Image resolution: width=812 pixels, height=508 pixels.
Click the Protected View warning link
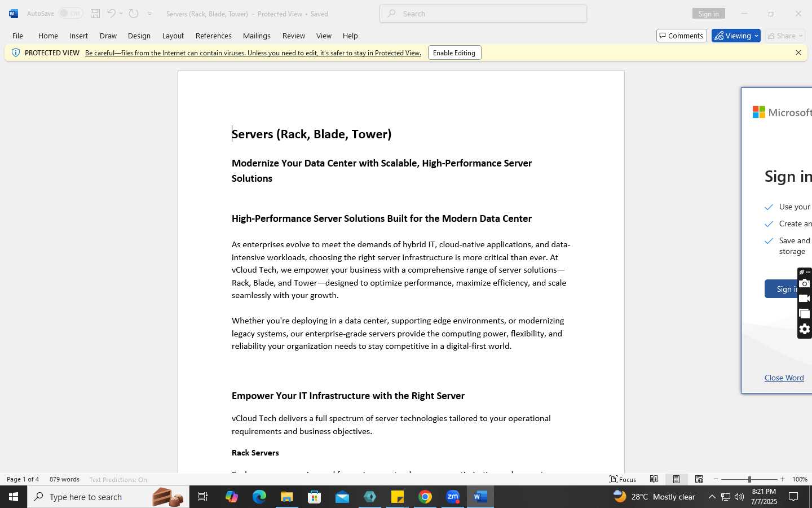253,53
